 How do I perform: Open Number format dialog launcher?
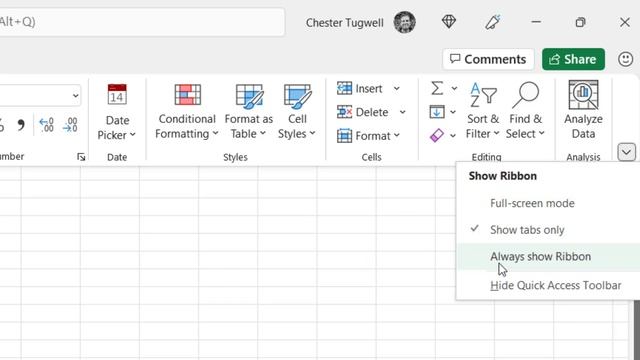pyautogui.click(x=81, y=157)
